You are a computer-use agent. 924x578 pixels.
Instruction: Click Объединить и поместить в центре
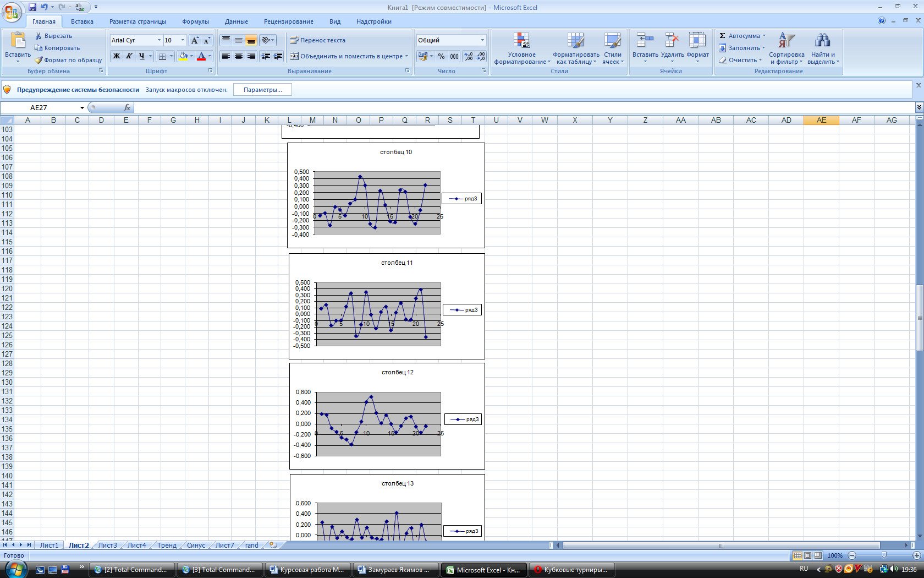point(349,56)
